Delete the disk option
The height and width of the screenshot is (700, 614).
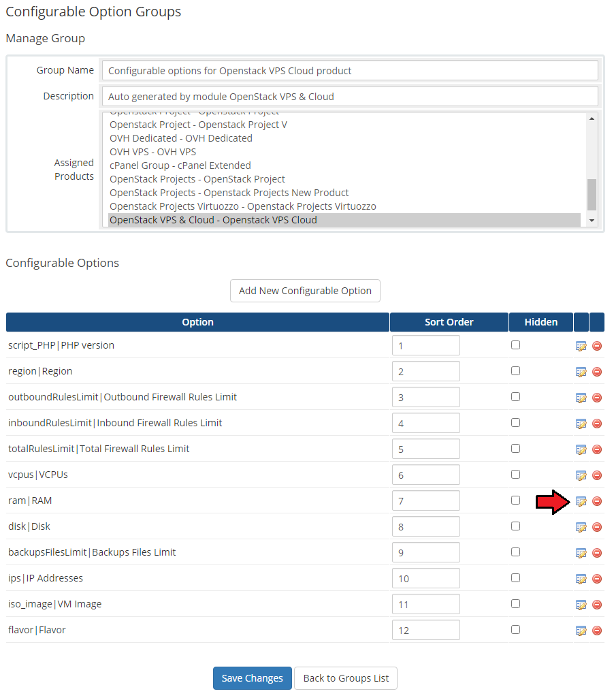click(x=596, y=527)
